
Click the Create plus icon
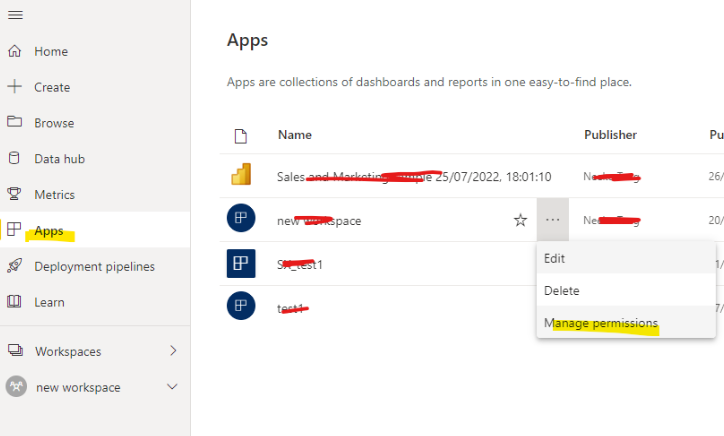(15, 86)
